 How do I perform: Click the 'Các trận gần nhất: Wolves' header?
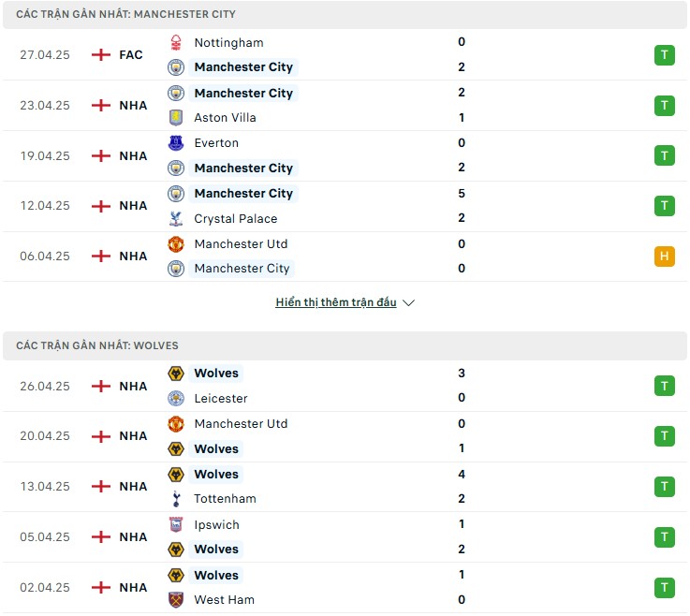tap(97, 345)
